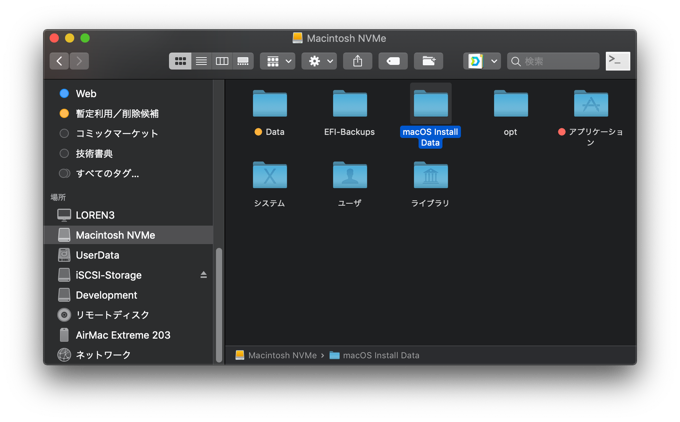Click the EFI-Backups folder name

click(x=350, y=132)
